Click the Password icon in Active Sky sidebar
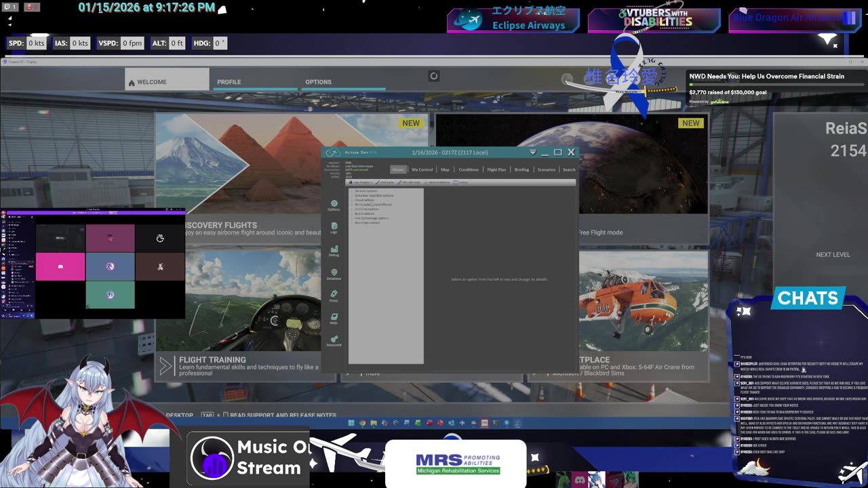Viewport: 868px width, 488px height. 334,341
